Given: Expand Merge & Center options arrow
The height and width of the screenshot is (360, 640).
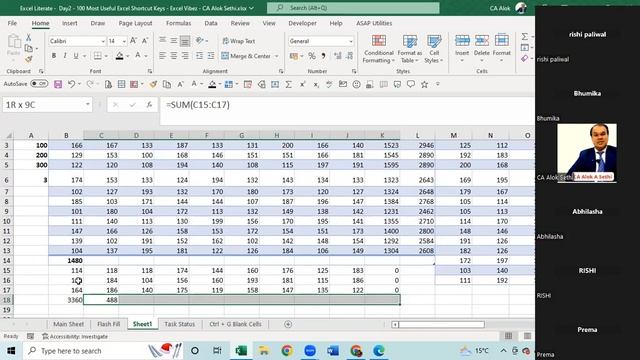Looking at the screenshot, I should pyautogui.click(x=276, y=56).
